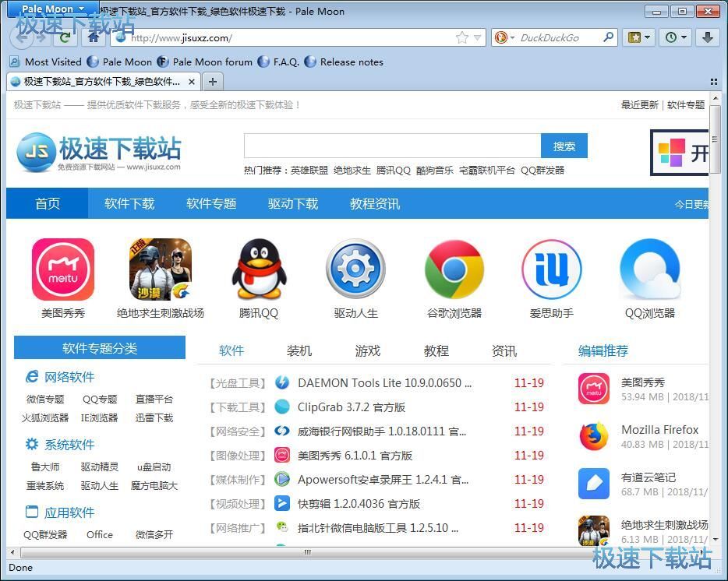
Task: Expand the bookmarks button dropdown arrow
Action: (647, 37)
